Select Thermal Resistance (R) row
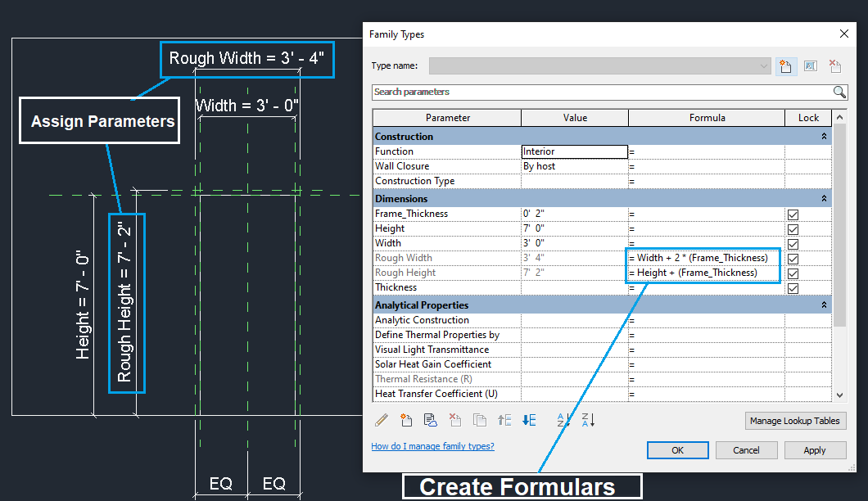Screen dimensions: 868x501 pos(447,379)
